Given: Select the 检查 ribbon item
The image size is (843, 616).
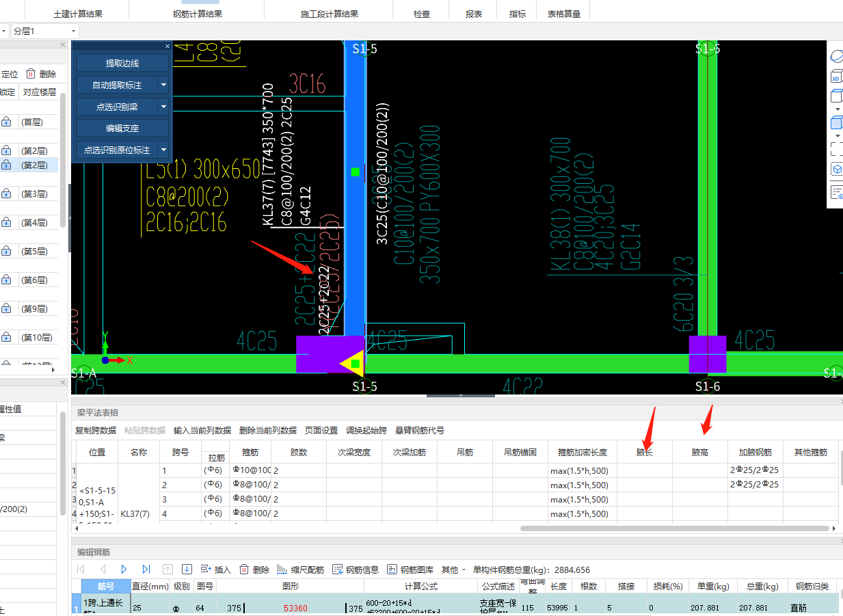Looking at the screenshot, I should click(422, 14).
